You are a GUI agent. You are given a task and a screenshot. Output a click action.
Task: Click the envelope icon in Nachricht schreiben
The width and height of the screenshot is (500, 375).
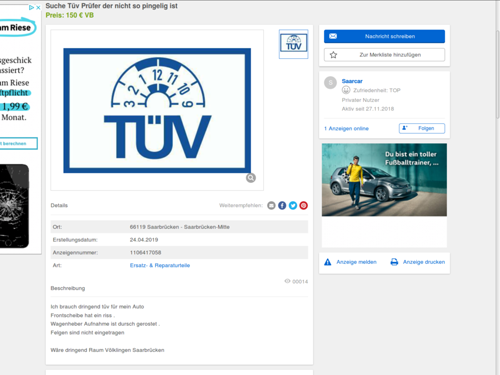(333, 36)
